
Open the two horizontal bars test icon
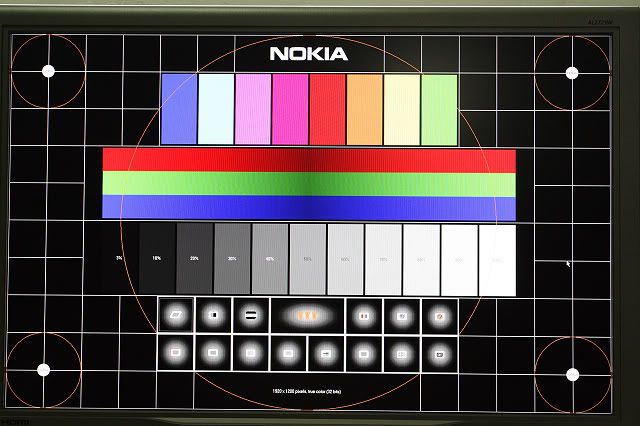click(x=250, y=315)
